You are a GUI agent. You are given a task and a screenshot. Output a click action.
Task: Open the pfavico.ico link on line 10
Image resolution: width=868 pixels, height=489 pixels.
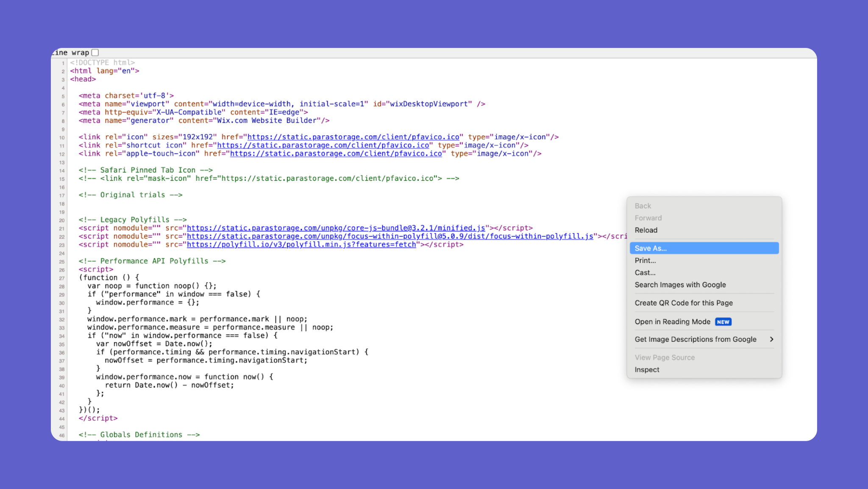[x=353, y=137]
